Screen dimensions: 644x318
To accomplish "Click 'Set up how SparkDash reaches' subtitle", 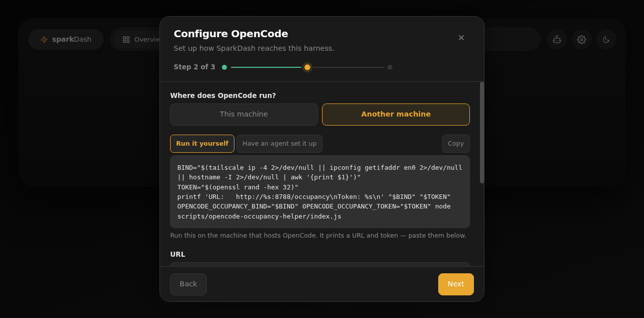I will point(254,48).
